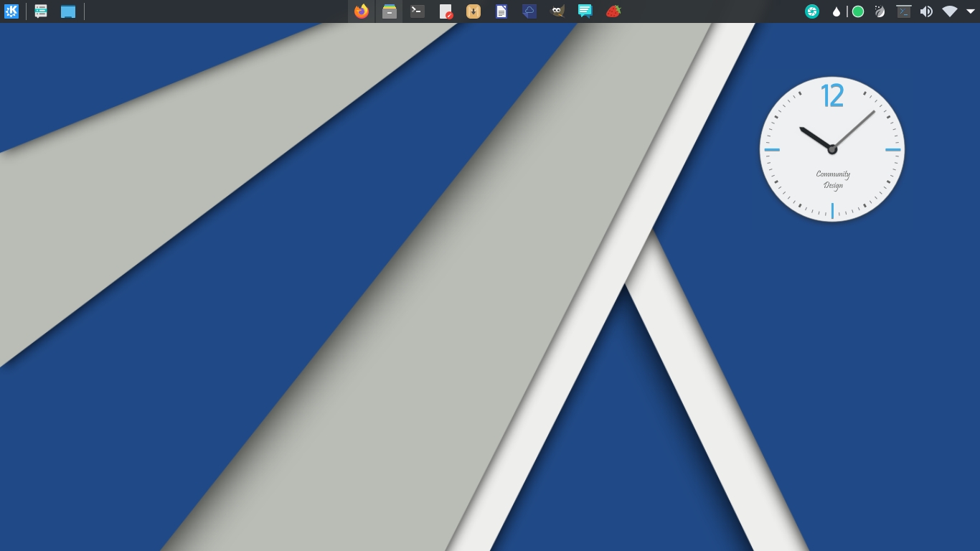Click the blue show desktop icon
This screenshot has height=551, width=980.
tap(68, 11)
